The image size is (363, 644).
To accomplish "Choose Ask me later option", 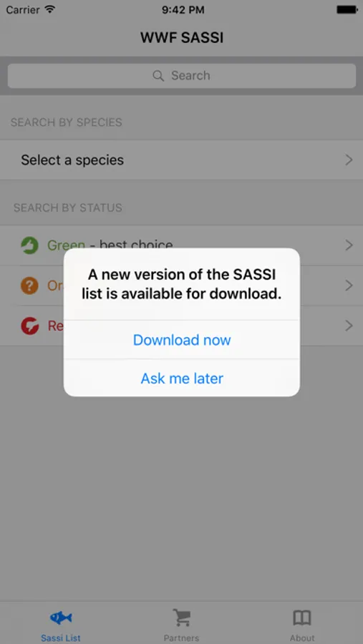I will tap(182, 379).
